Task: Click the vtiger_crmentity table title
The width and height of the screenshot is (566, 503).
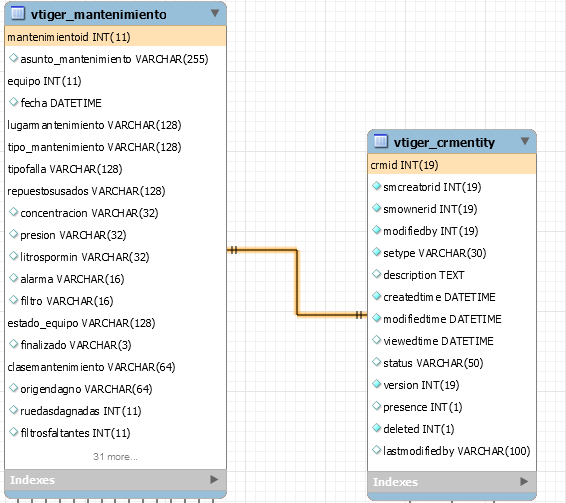Action: point(444,142)
